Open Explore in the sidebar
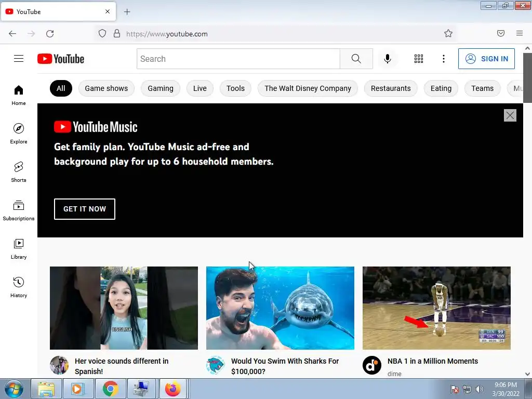The height and width of the screenshot is (399, 532). [x=19, y=134]
